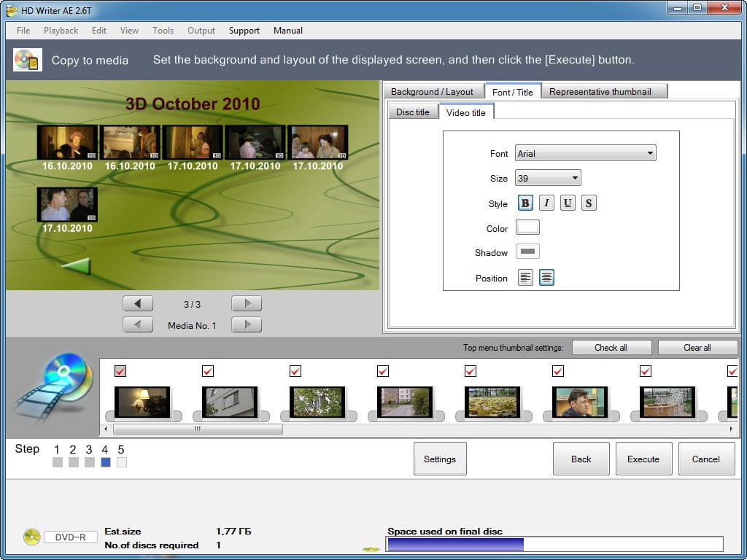
Task: Toggle Shadow (S) style button
Action: (589, 203)
